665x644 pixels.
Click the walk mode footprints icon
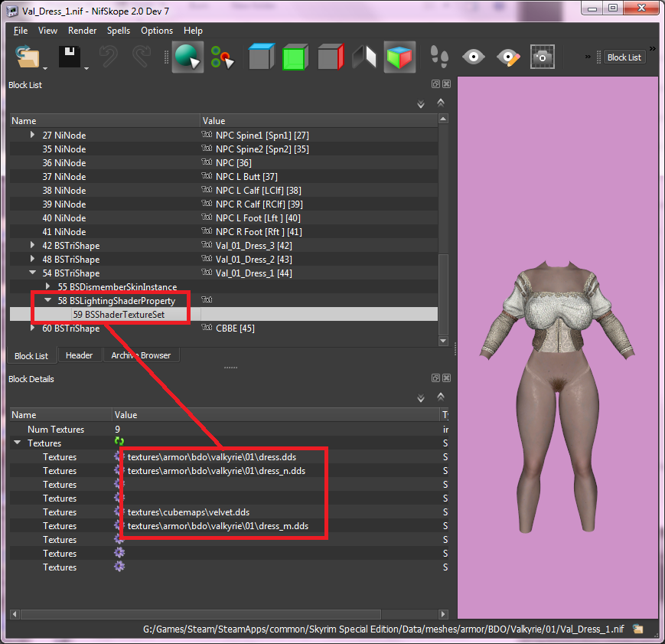point(439,57)
